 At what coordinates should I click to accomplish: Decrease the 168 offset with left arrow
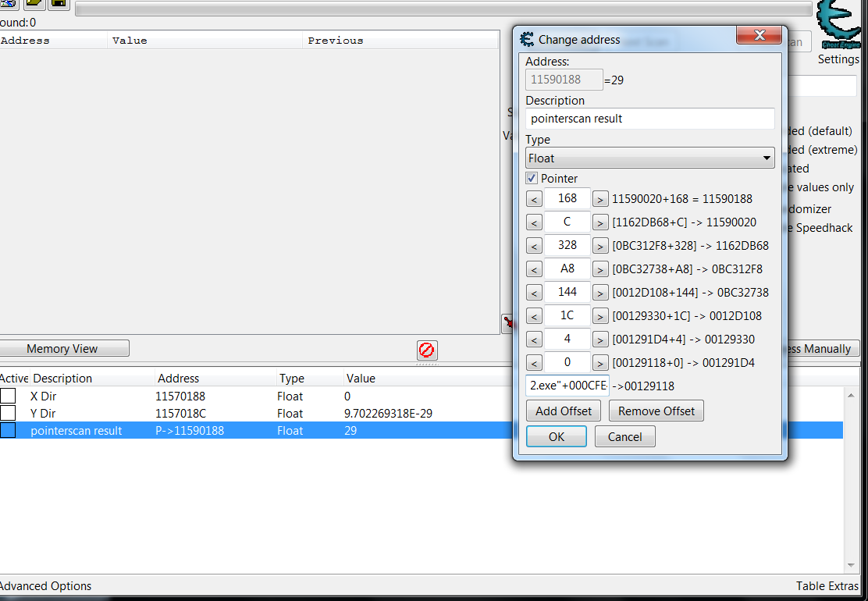tap(534, 199)
